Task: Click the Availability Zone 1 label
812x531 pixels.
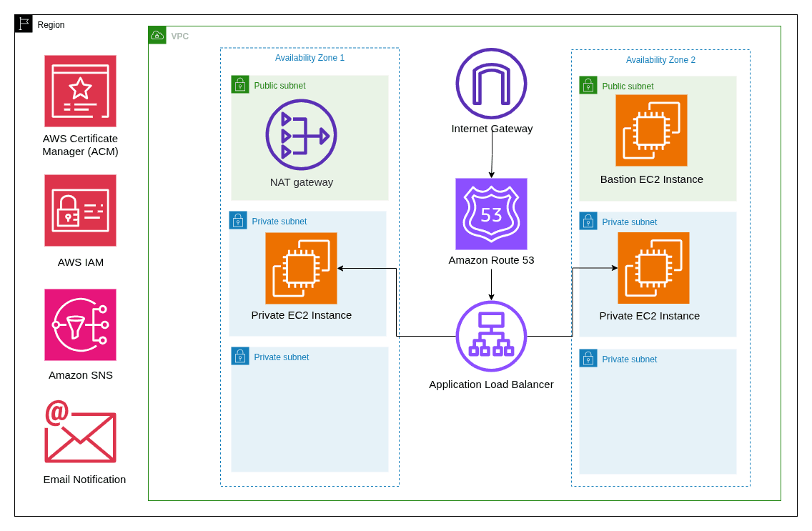Action: [x=310, y=58]
